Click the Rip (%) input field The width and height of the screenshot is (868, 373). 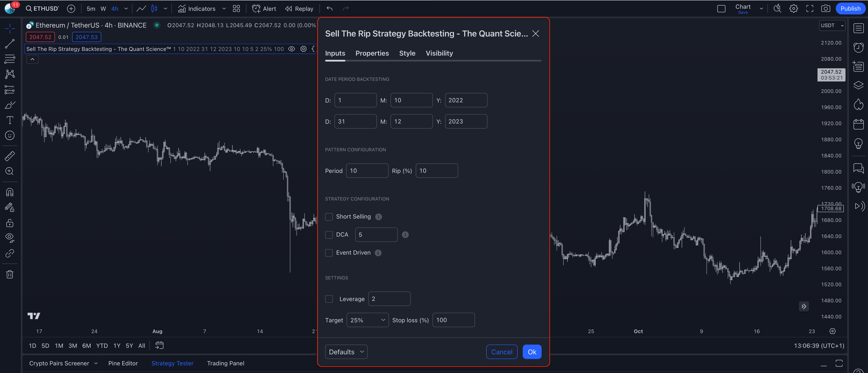[x=437, y=171]
